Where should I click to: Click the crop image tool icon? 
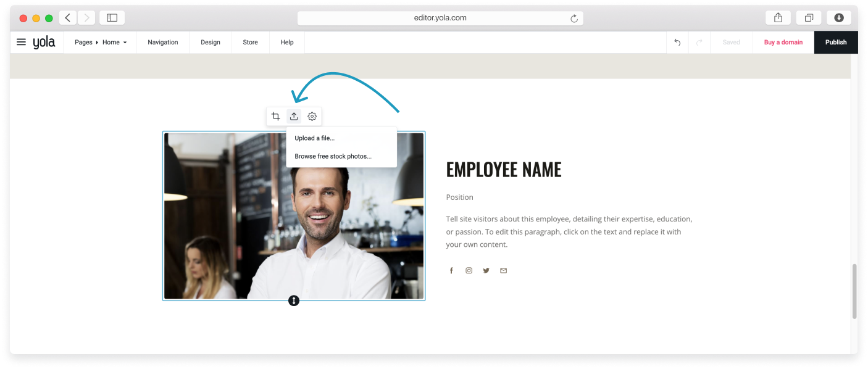tap(276, 116)
